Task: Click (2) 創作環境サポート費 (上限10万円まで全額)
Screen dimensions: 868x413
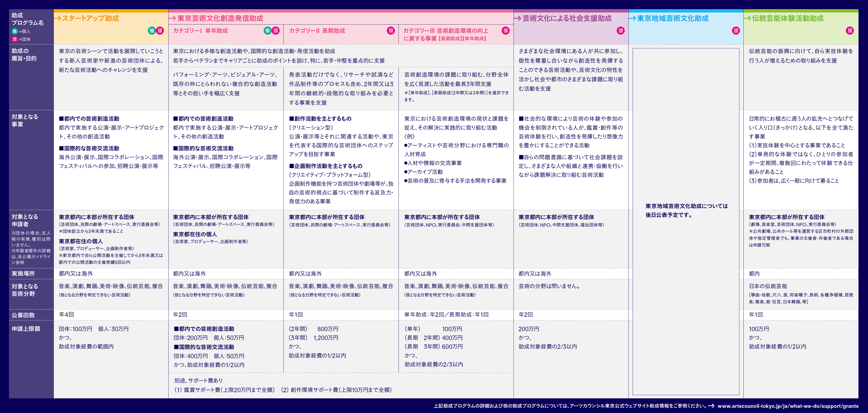Action: point(336,390)
